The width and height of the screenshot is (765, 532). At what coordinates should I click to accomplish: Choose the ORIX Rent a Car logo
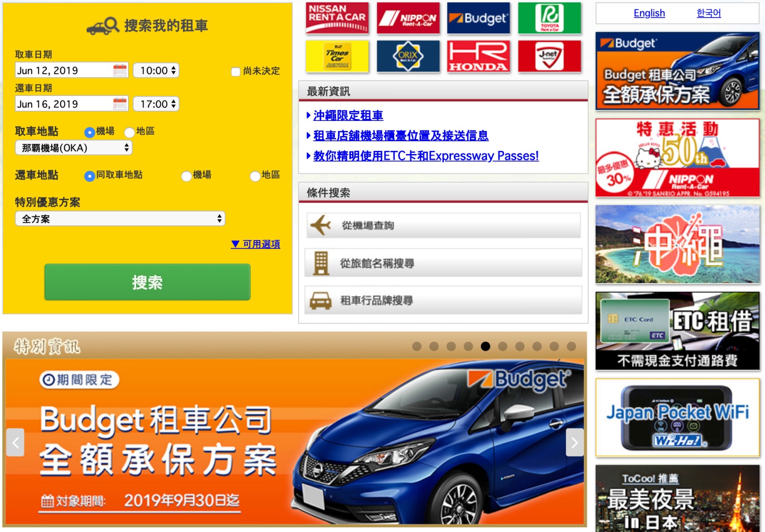pos(408,56)
